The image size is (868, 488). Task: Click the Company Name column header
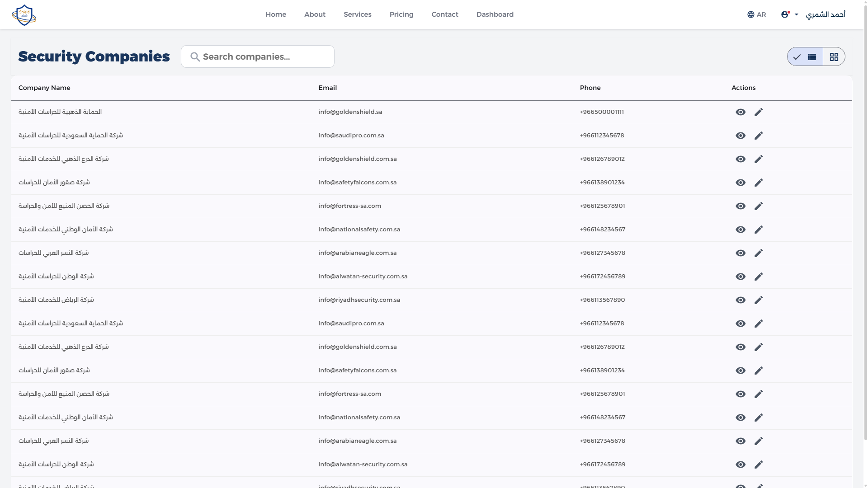(44, 88)
